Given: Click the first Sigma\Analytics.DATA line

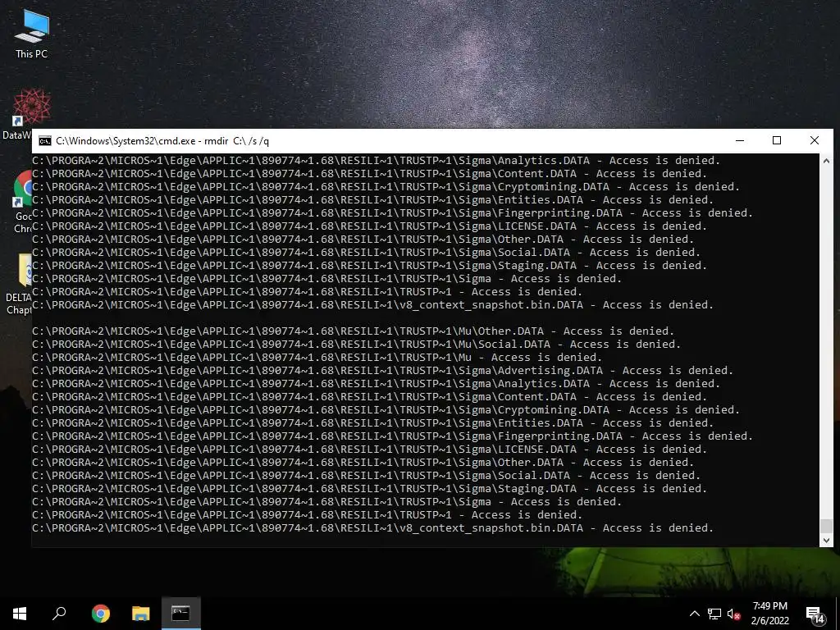Looking at the screenshot, I should [376, 161].
